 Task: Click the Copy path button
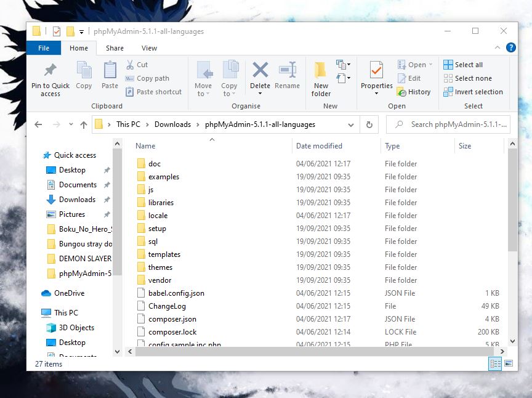pyautogui.click(x=147, y=78)
